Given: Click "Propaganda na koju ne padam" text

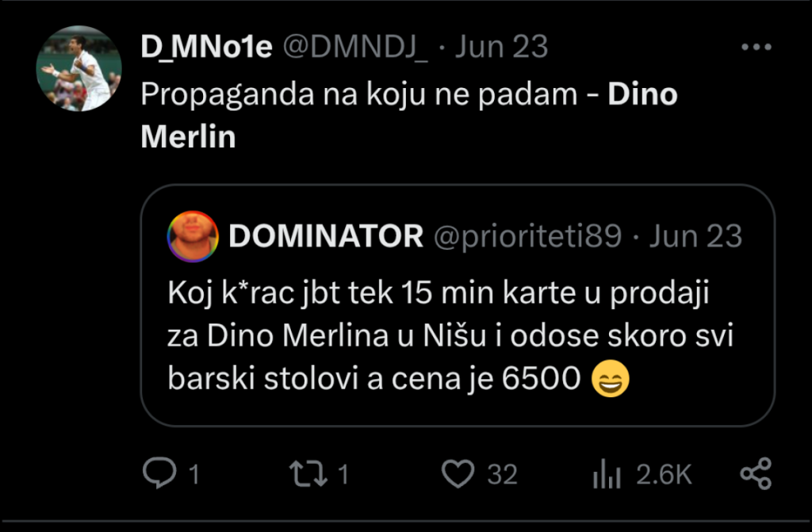Looking at the screenshot, I should pyautogui.click(x=359, y=95).
